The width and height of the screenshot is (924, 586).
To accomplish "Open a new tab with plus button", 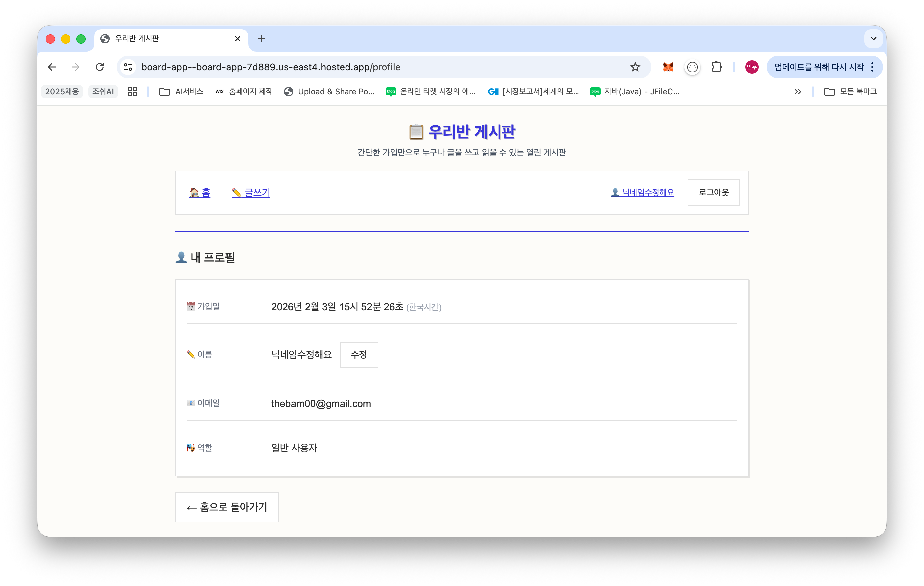I will click(261, 39).
